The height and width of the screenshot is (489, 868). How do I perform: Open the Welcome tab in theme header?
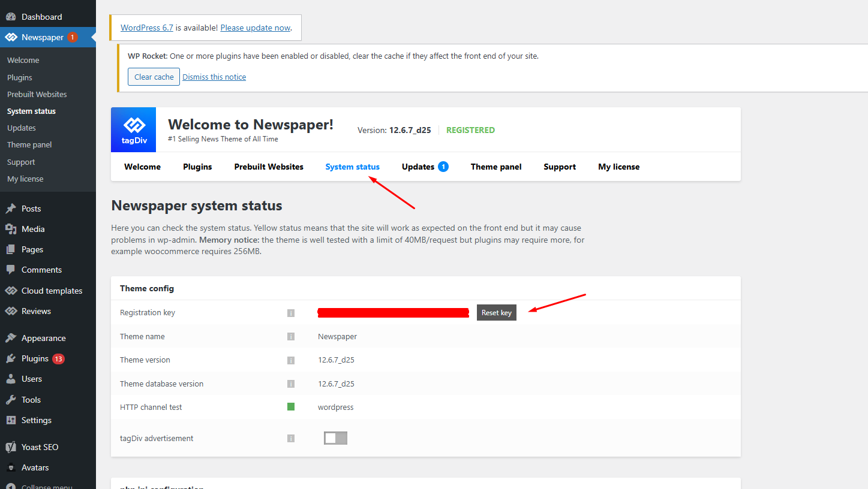[x=142, y=167]
